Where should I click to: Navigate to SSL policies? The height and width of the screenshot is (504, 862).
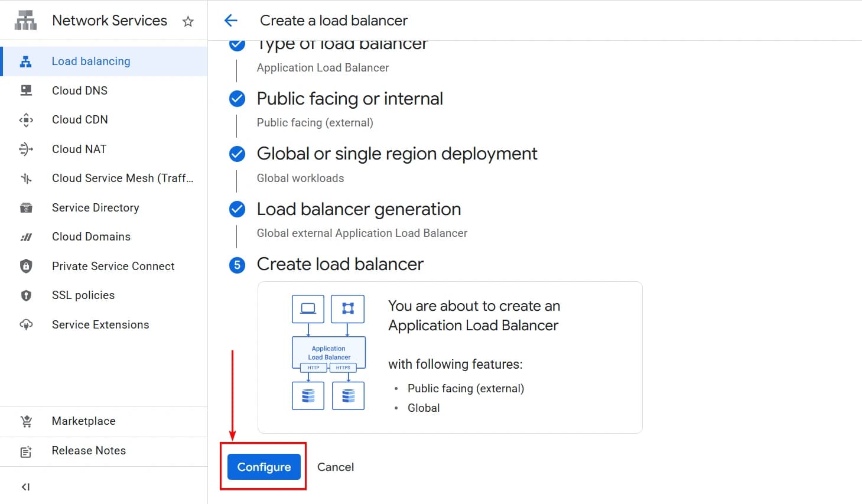[83, 295]
